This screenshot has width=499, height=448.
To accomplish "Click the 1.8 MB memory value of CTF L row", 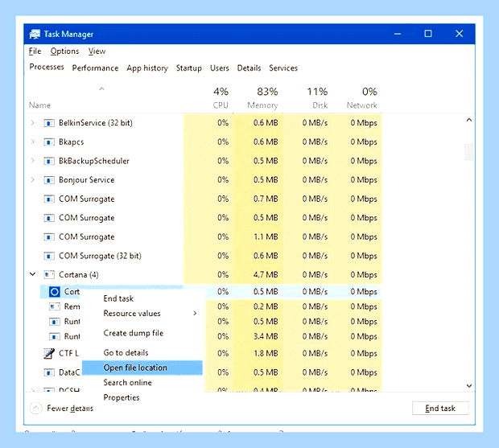I will click(266, 353).
